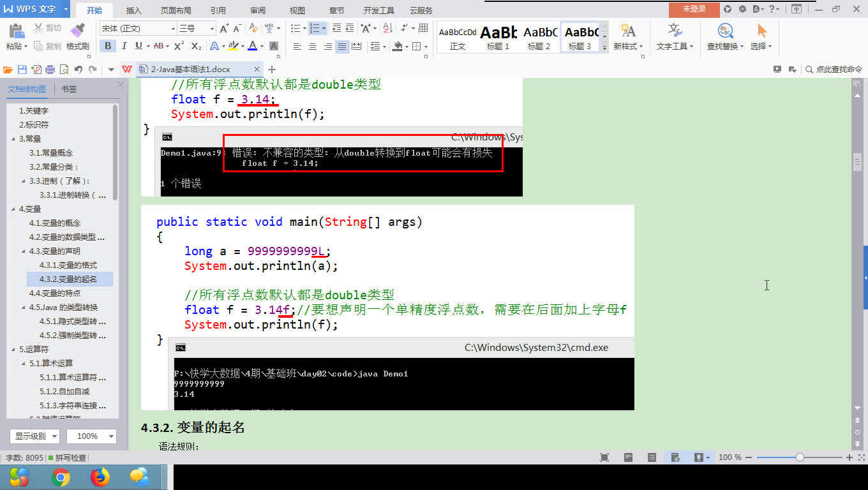868x490 pixels.
Task: Undo the last action
Action: point(79,70)
